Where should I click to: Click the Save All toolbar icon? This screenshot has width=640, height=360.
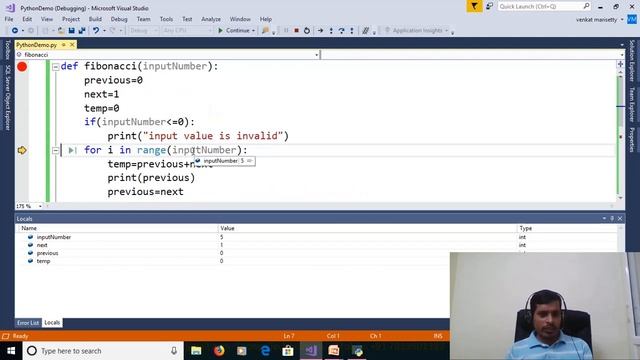pyautogui.click(x=82, y=31)
